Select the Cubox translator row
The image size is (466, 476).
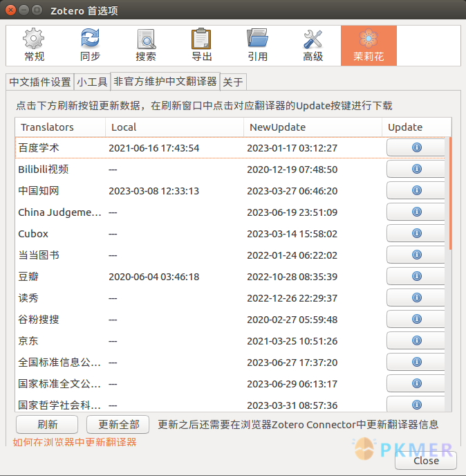(x=230, y=234)
